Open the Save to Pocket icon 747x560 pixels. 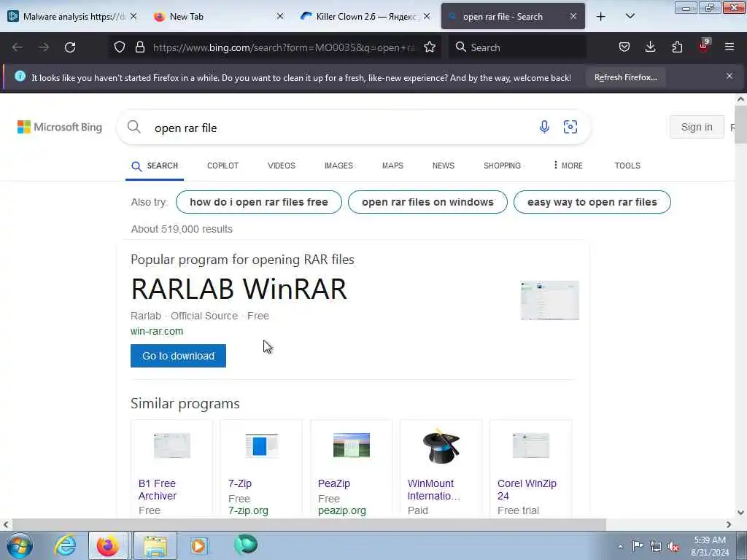coord(624,47)
